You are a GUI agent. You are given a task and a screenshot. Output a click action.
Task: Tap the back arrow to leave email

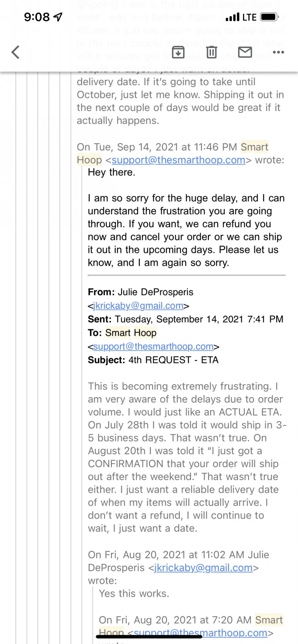(16, 52)
